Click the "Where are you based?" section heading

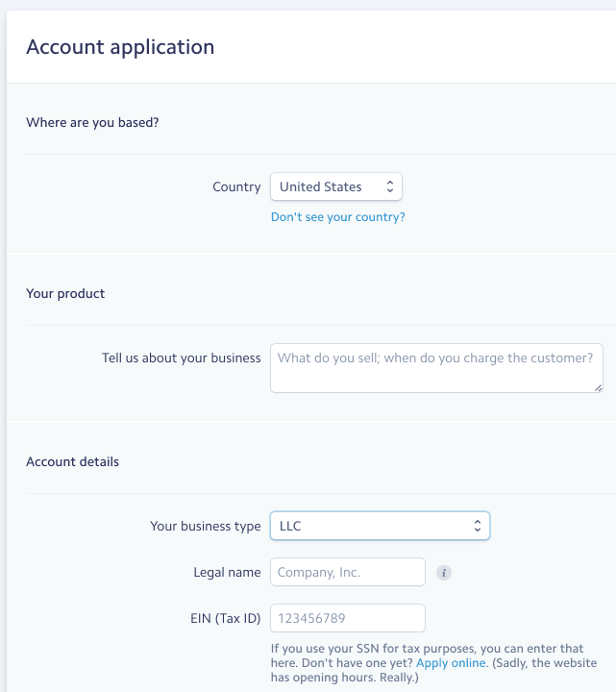click(92, 123)
